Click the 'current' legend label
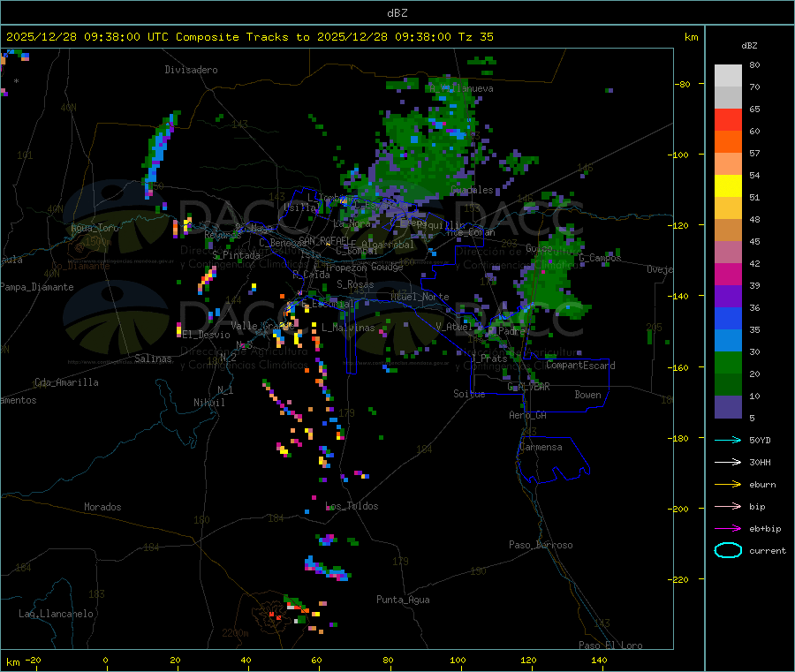This screenshot has height=672, width=795. click(767, 551)
